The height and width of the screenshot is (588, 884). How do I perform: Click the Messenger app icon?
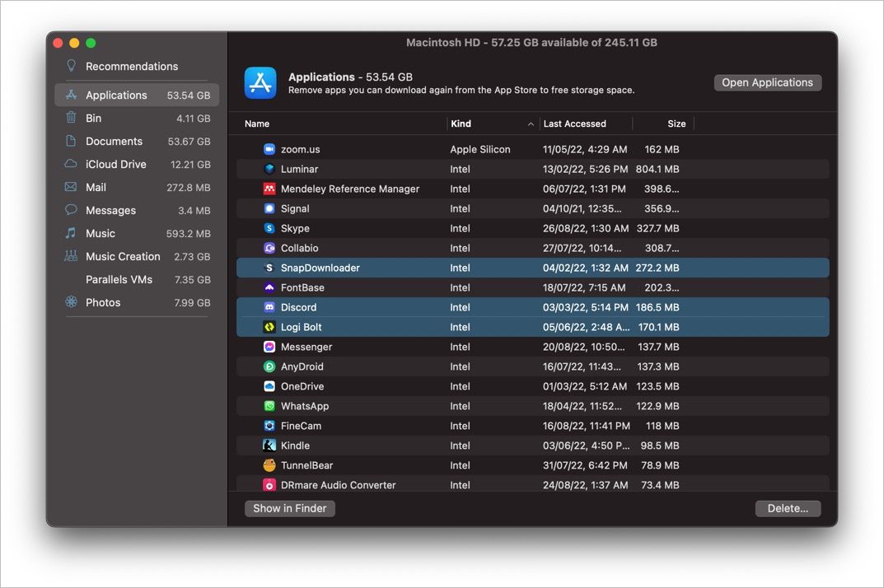(269, 347)
